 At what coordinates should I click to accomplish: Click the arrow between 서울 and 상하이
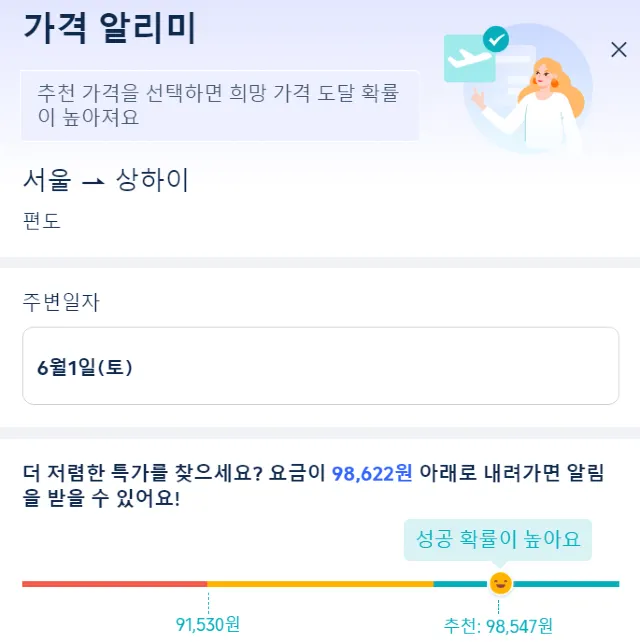click(x=93, y=181)
